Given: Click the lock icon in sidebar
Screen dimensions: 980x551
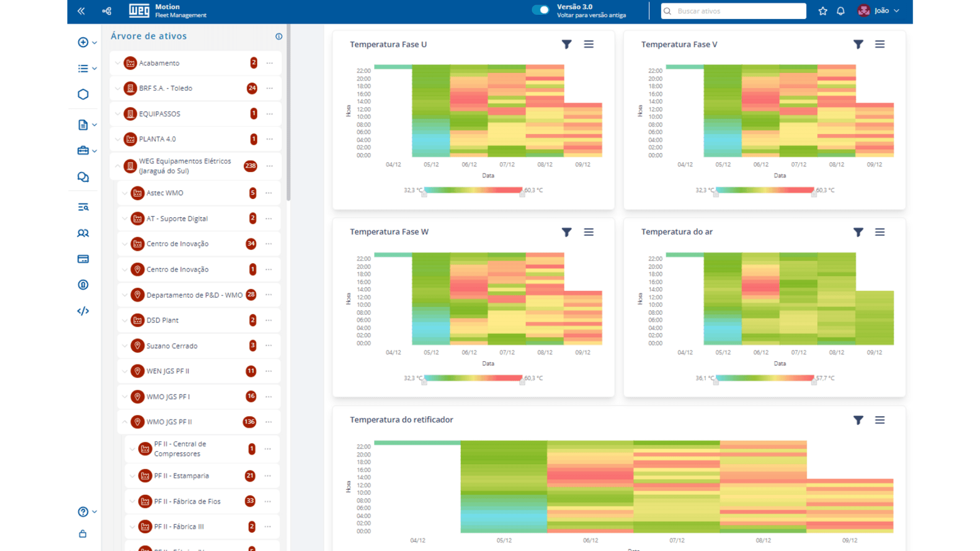Looking at the screenshot, I should tap(83, 534).
